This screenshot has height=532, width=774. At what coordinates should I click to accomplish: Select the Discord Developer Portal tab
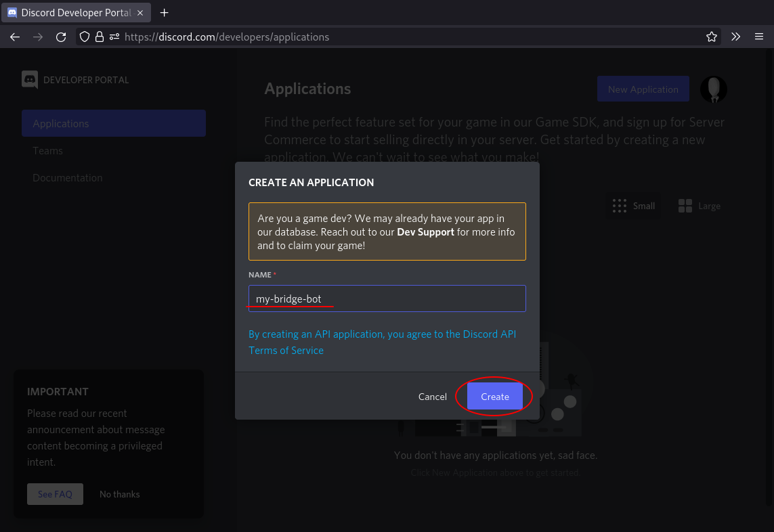[76, 13]
